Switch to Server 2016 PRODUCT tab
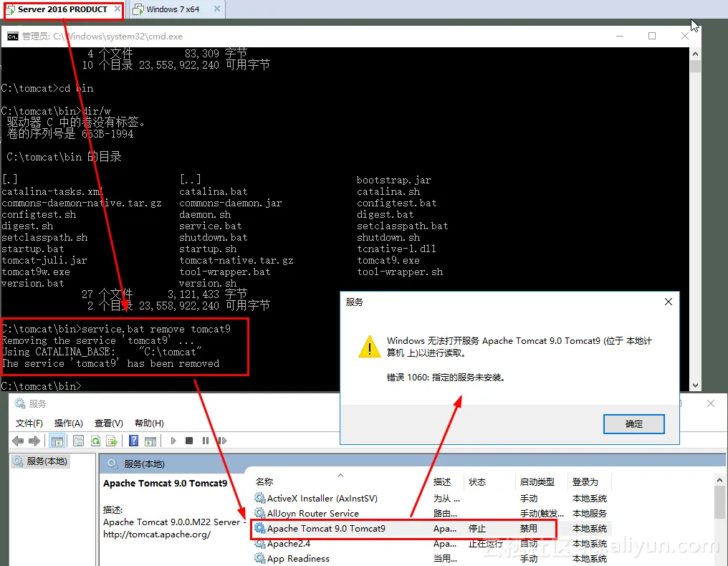The height and width of the screenshot is (566, 728). tap(62, 9)
